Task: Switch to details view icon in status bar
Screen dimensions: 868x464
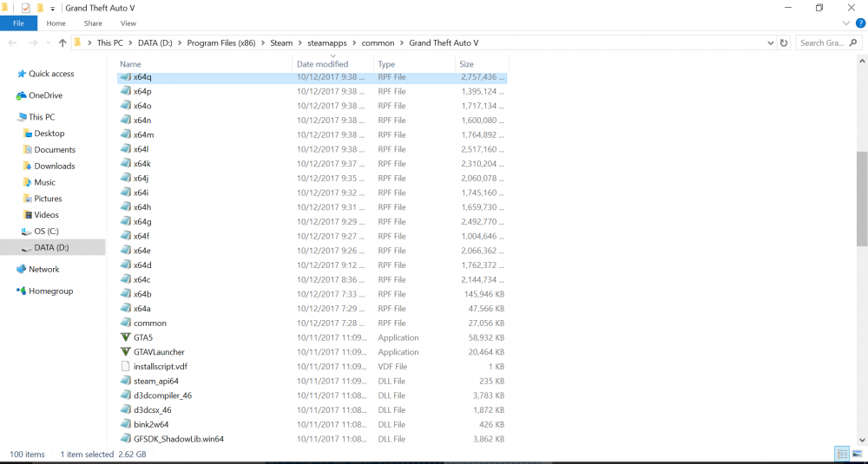Action: pyautogui.click(x=841, y=454)
